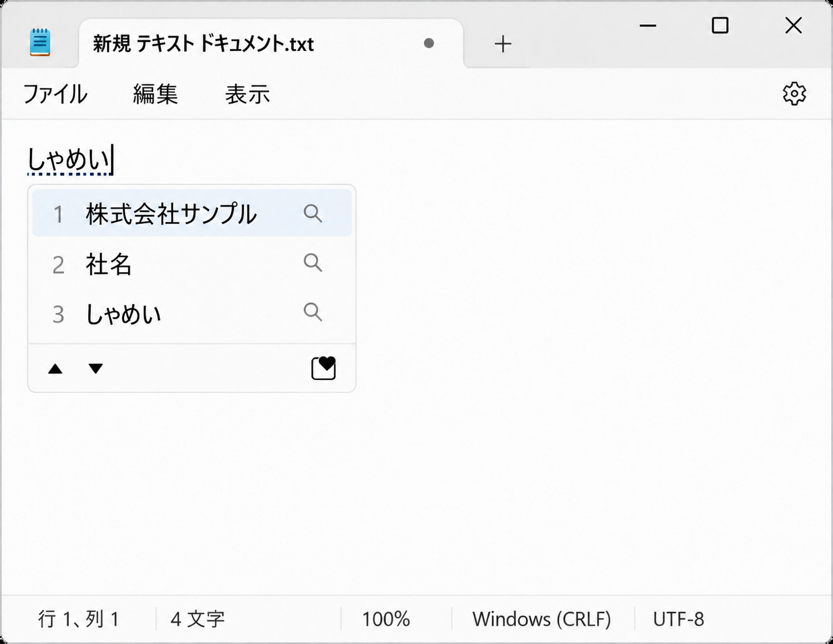Choose candidate 2 社名

(x=192, y=263)
